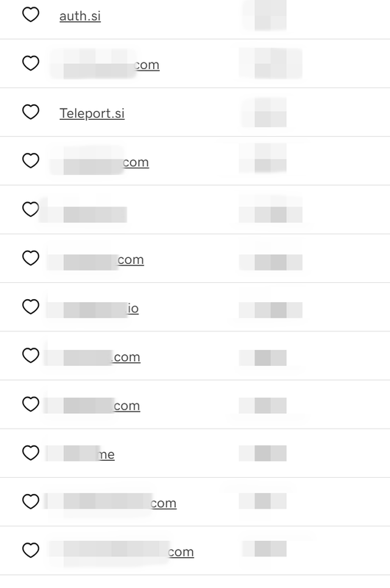Viewport: 390px width, 588px height.
Task: Click the heart in the last row of the list
Action: pyautogui.click(x=31, y=550)
